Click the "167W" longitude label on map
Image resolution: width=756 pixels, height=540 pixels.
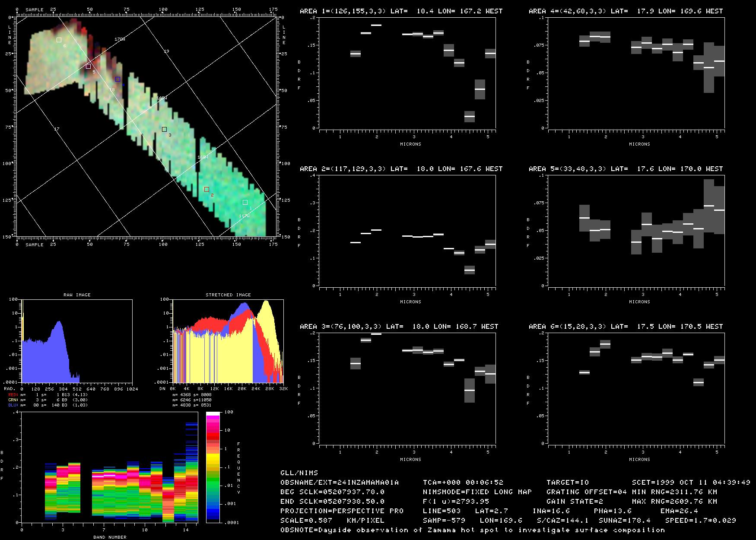244,216
